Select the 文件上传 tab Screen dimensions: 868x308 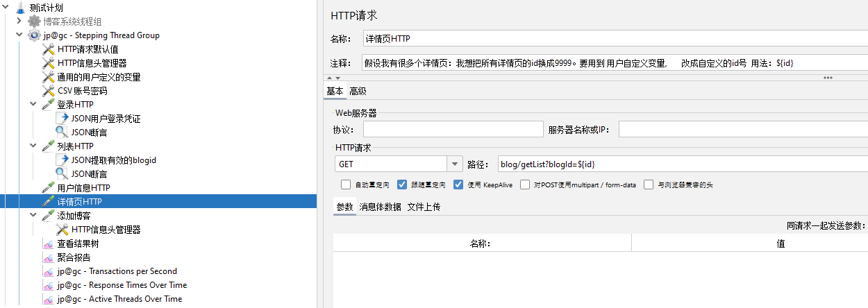click(424, 207)
